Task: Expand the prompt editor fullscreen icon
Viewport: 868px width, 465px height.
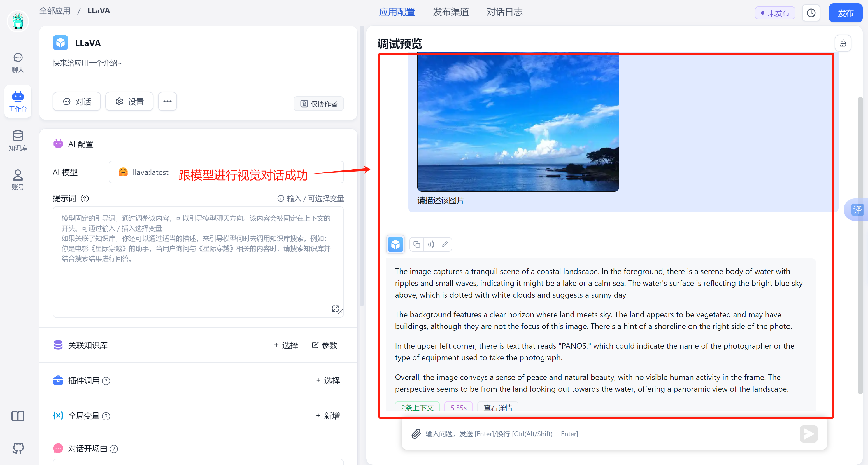Action: click(x=336, y=309)
